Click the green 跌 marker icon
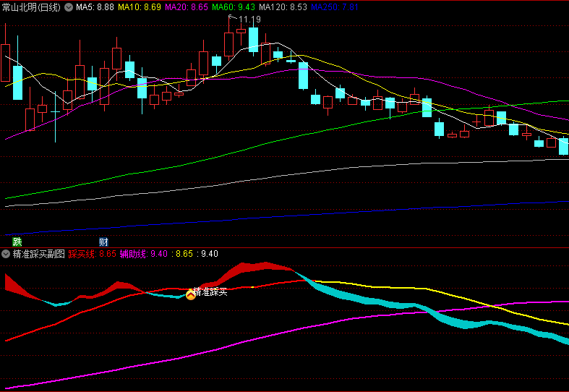 point(17,242)
